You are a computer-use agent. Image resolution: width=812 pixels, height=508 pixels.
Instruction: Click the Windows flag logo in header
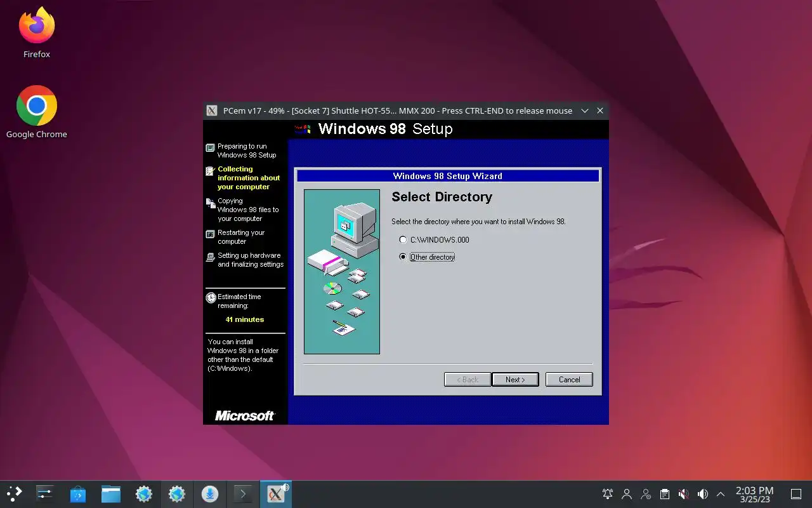click(303, 129)
